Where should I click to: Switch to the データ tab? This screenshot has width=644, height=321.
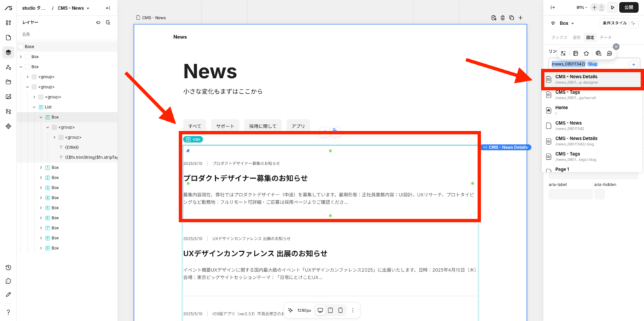(x=605, y=38)
